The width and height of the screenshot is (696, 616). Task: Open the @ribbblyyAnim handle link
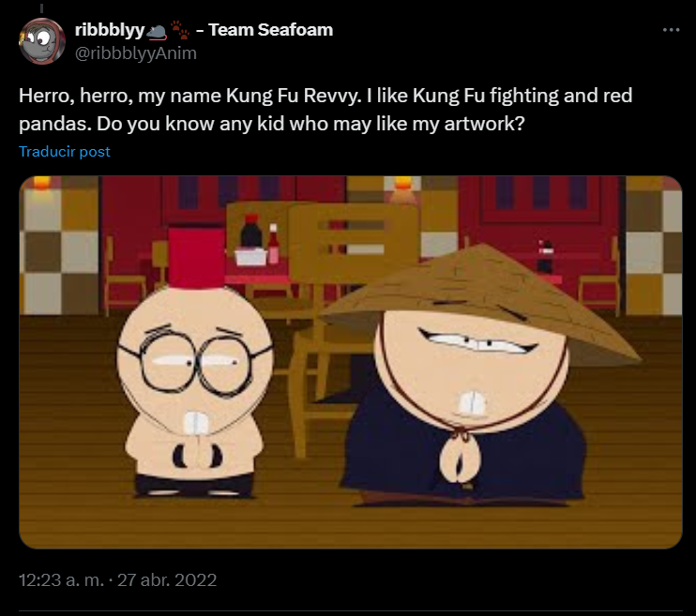click(x=136, y=53)
